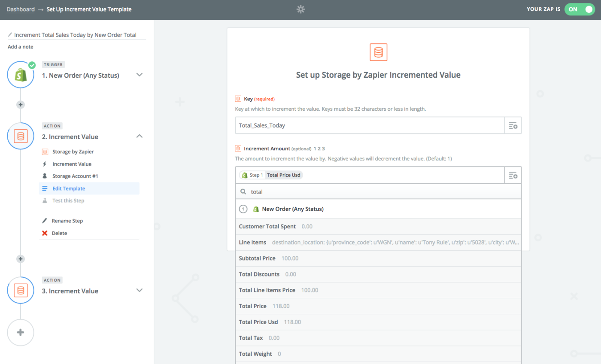Expand step 1 New Order chevron

pos(139,75)
